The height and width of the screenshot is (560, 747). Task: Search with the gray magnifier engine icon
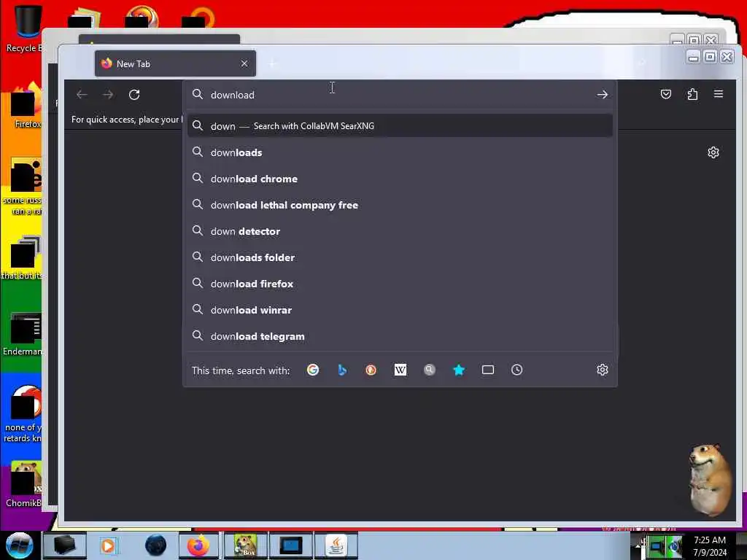(x=429, y=370)
